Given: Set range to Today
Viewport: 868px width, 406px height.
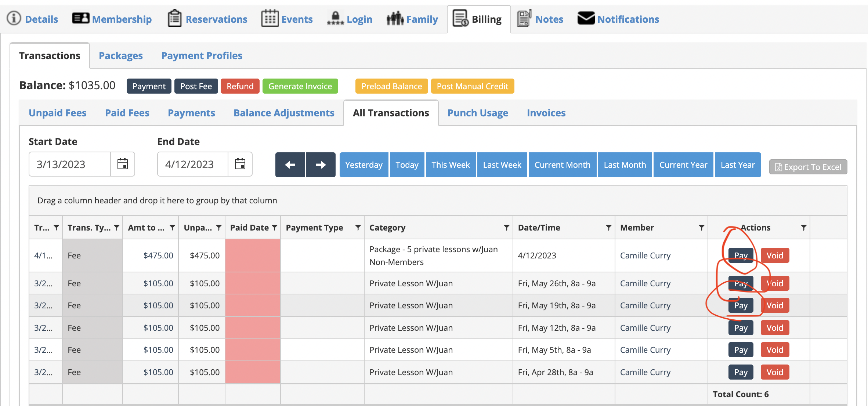Looking at the screenshot, I should coord(407,165).
